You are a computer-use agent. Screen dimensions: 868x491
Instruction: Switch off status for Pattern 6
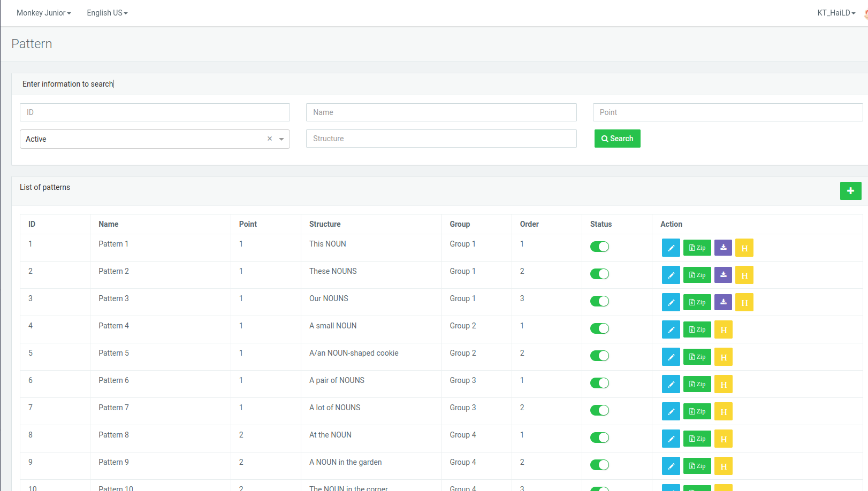[599, 383]
